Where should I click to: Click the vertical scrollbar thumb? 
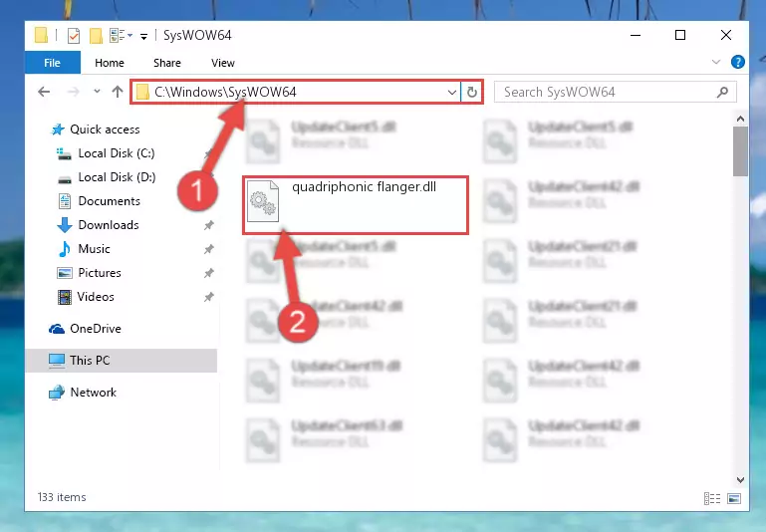pos(740,151)
